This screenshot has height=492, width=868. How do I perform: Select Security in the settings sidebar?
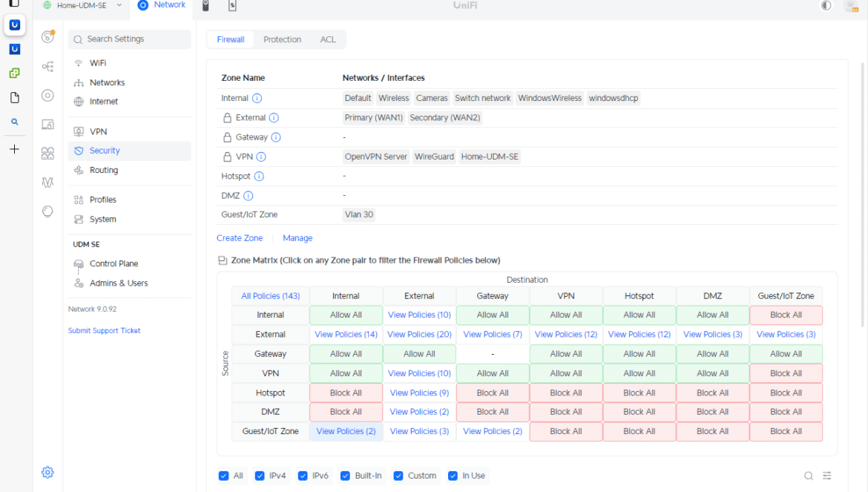point(130,151)
